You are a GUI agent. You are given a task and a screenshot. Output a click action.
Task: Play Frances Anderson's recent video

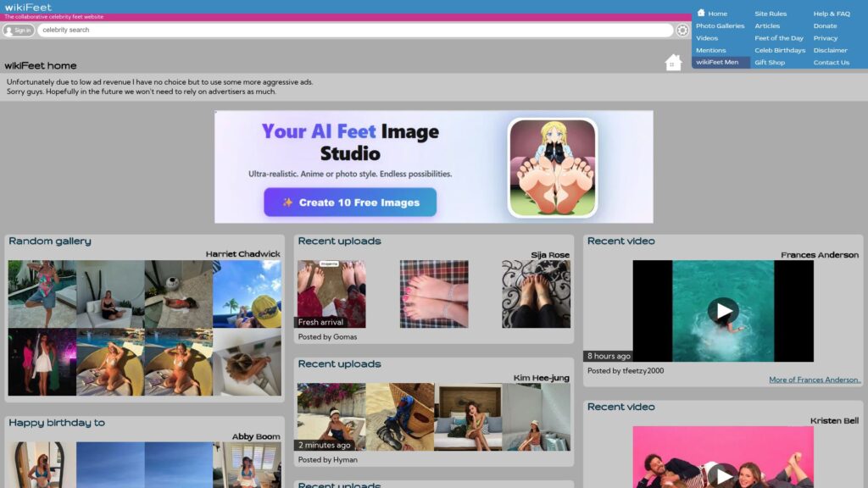click(723, 309)
